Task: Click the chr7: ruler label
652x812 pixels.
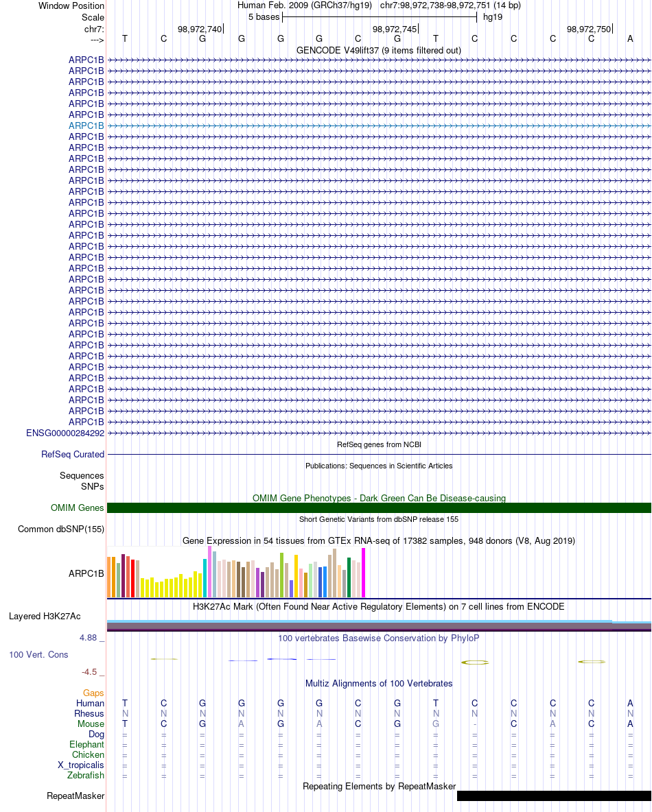Action: point(94,29)
